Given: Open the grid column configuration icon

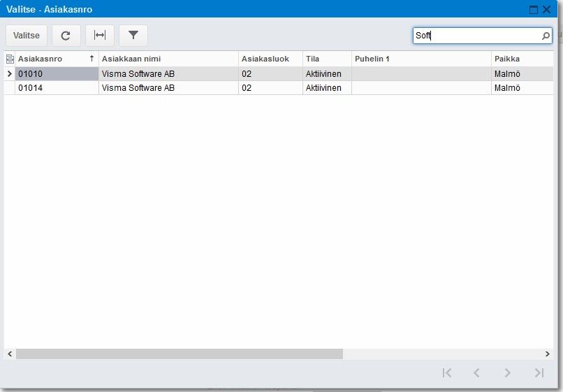Looking at the screenshot, I should tap(10, 59).
